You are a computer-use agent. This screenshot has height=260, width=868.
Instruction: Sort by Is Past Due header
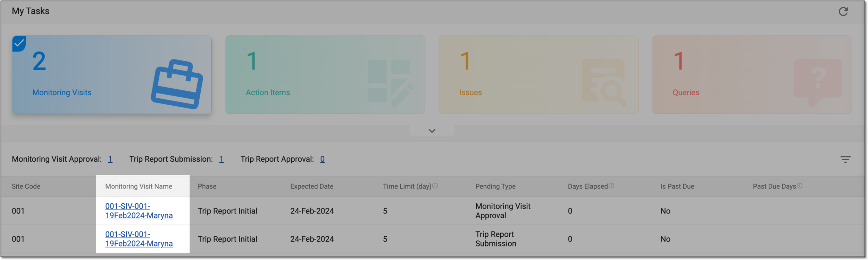[677, 186]
